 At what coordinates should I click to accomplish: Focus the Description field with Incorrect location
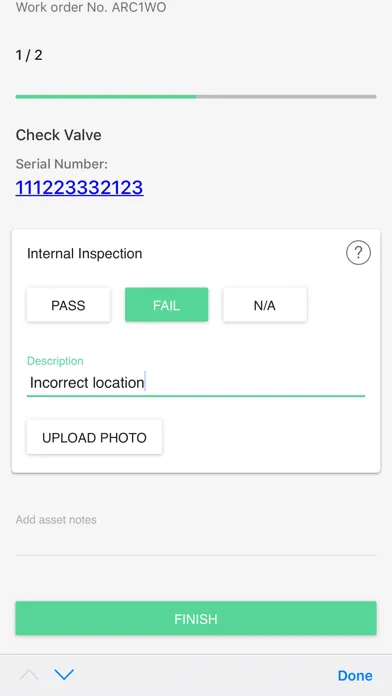(196, 383)
